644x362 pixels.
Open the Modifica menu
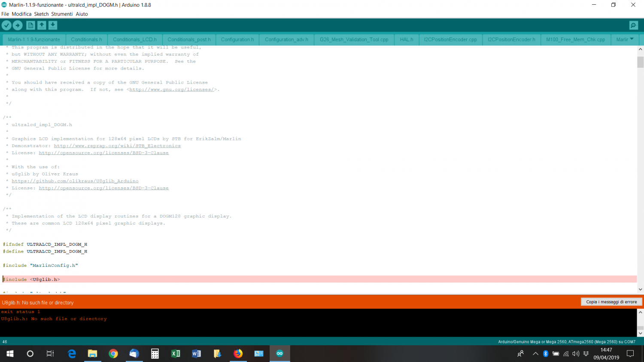tap(21, 14)
